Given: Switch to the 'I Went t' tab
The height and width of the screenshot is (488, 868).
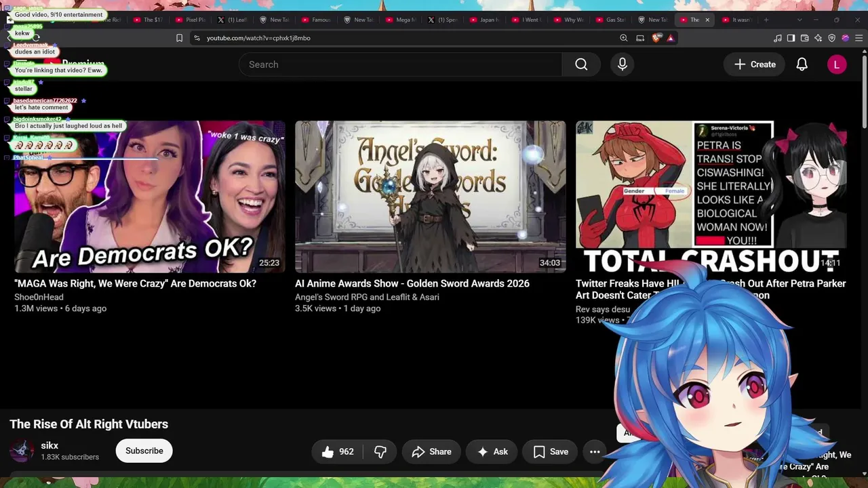Looking at the screenshot, I should point(526,20).
